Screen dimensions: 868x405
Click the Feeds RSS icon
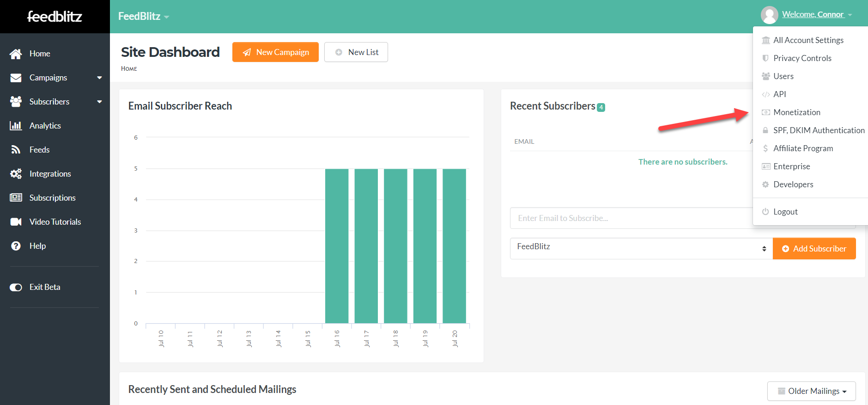pos(16,150)
